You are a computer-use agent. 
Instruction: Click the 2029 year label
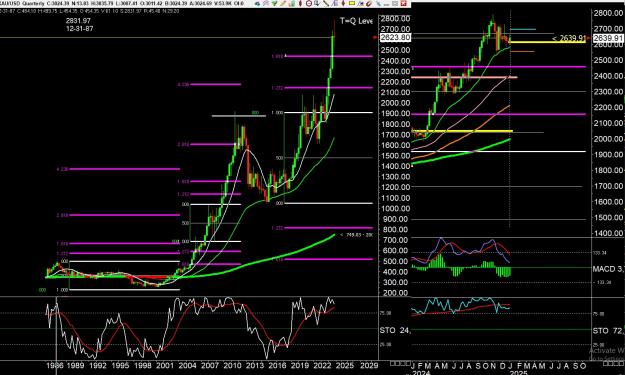(x=368, y=365)
